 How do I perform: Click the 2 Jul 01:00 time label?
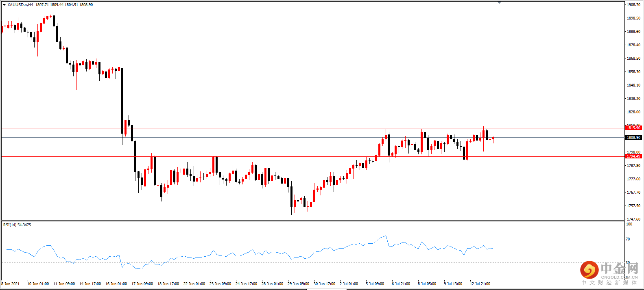(x=349, y=284)
